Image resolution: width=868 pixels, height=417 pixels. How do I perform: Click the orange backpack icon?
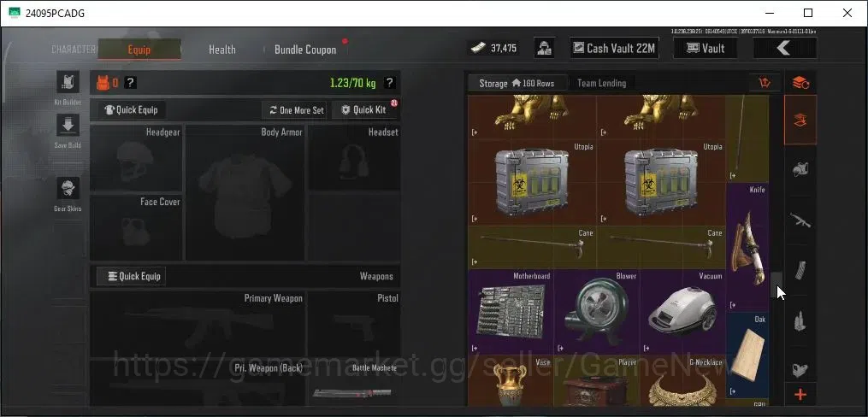point(103,83)
